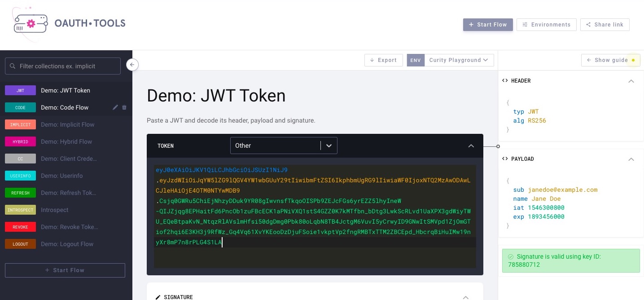
Task: Click the edit pencil icon beside SIGNATURE
Action: click(158, 297)
